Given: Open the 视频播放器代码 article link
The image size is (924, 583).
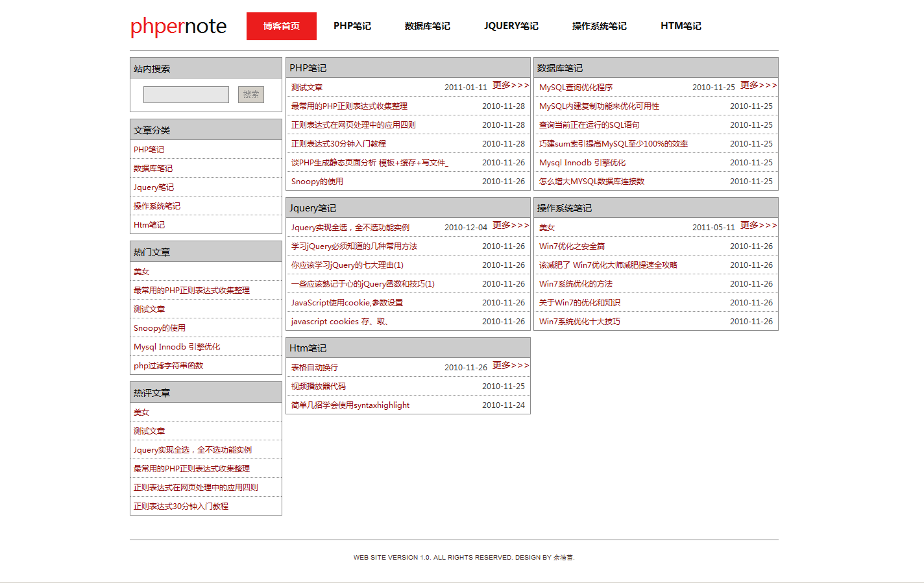Looking at the screenshot, I should (318, 387).
